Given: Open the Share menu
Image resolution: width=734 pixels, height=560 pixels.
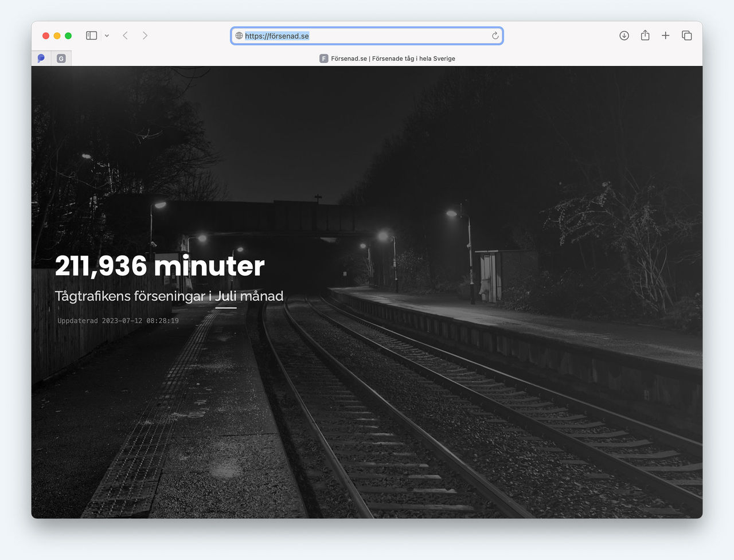Looking at the screenshot, I should (x=645, y=36).
